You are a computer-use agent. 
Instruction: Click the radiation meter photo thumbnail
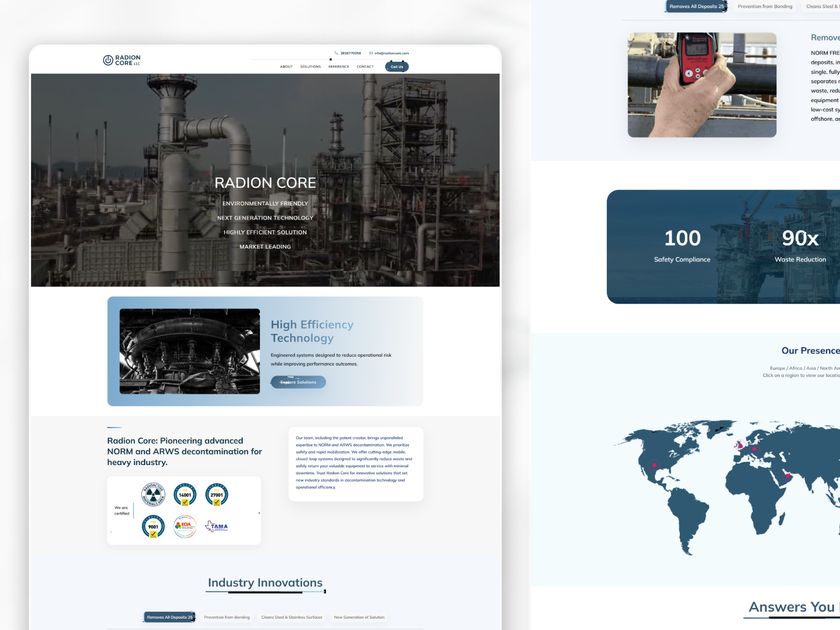(x=702, y=85)
